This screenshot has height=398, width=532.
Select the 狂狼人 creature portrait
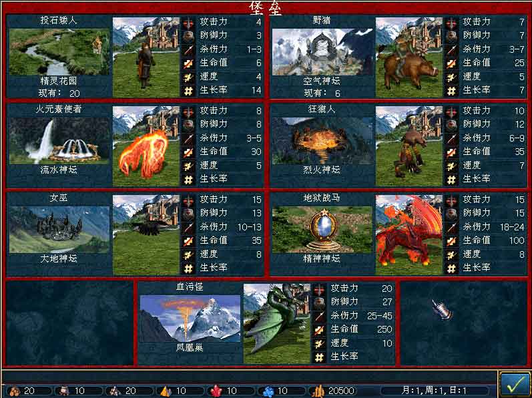tap(409, 146)
